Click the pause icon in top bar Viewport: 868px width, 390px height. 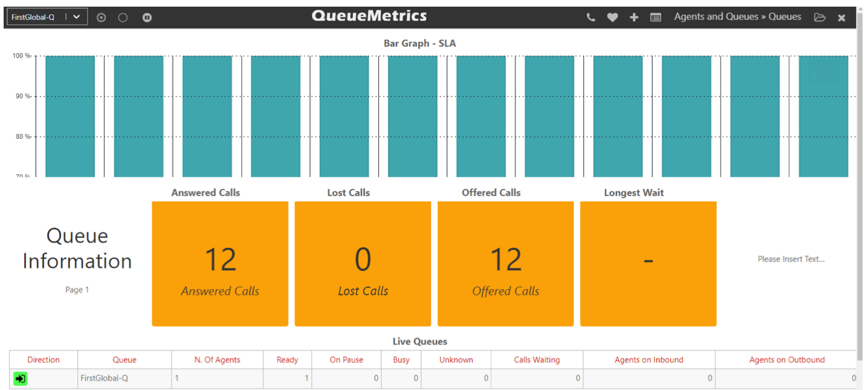point(147,18)
